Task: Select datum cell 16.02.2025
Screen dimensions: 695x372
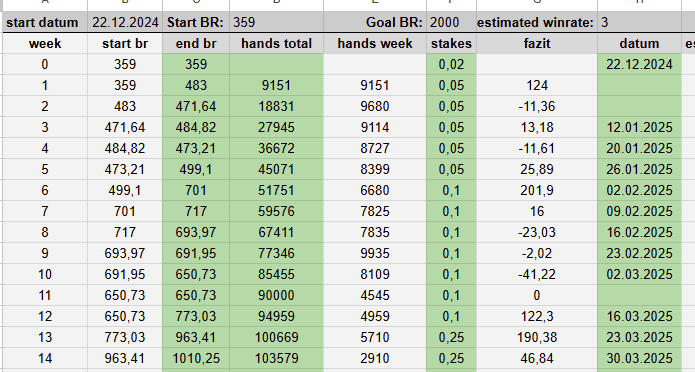Action: point(639,232)
